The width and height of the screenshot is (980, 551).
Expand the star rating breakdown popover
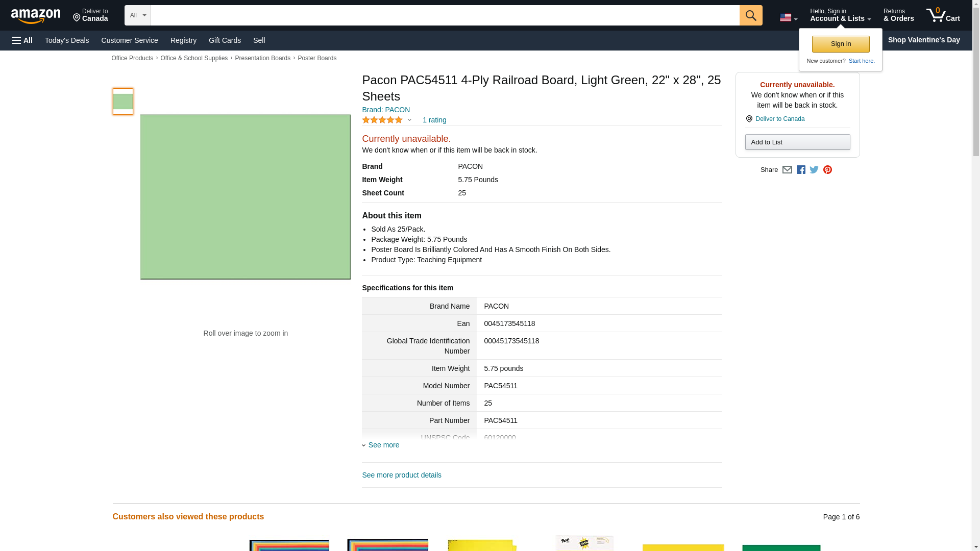click(409, 120)
